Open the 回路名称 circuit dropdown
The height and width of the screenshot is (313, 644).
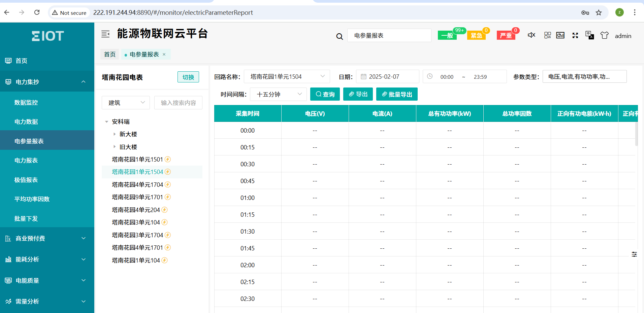287,77
